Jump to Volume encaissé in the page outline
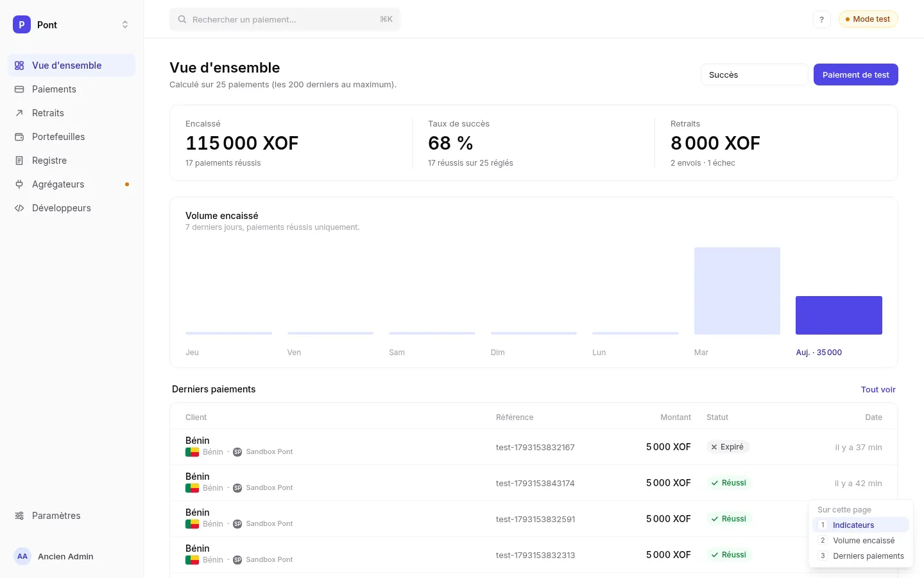 (860, 540)
